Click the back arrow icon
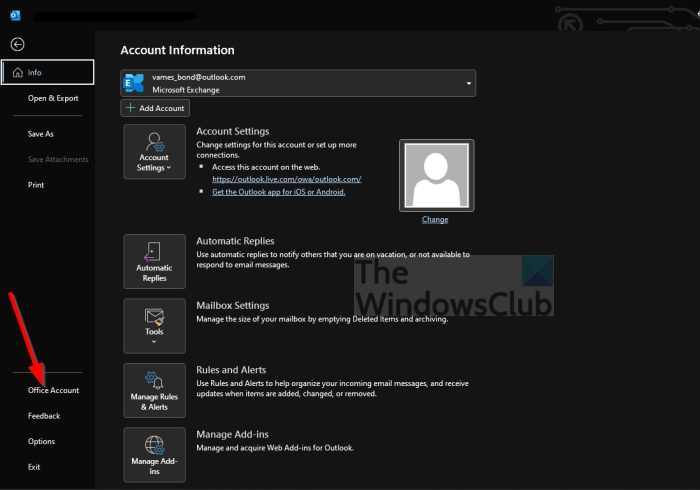 17,45
